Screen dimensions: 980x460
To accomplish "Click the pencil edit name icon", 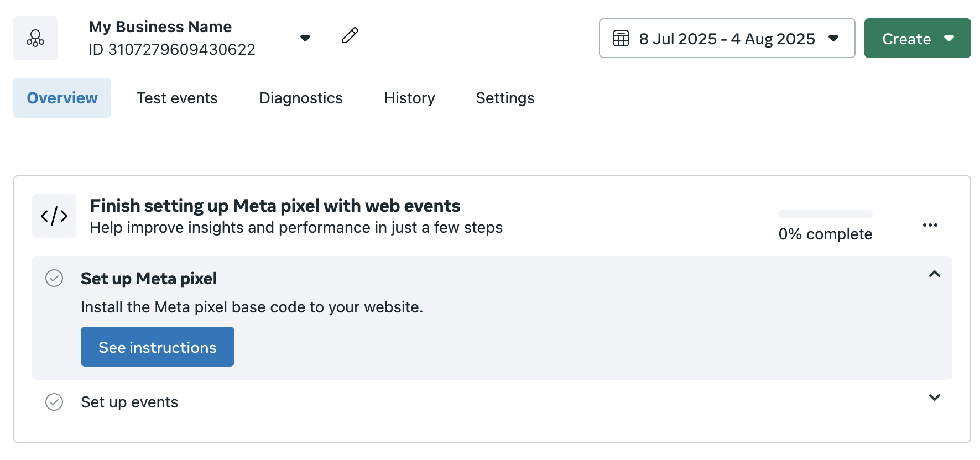I will point(350,36).
